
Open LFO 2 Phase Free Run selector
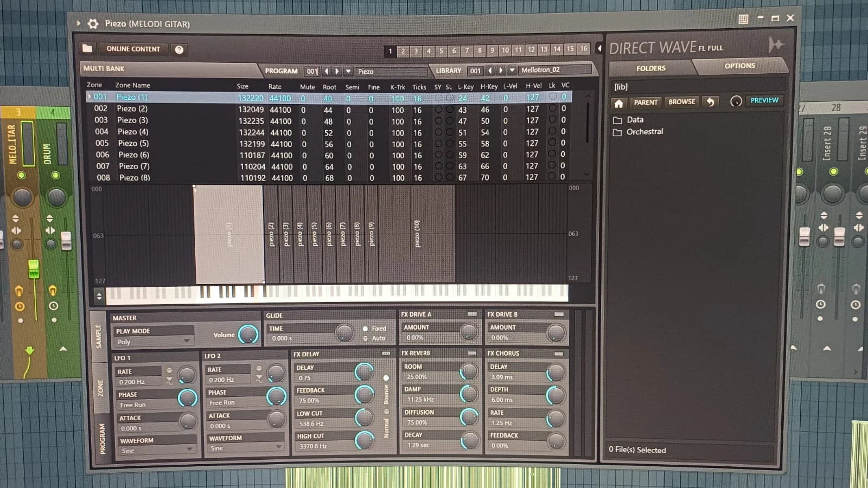point(235,403)
